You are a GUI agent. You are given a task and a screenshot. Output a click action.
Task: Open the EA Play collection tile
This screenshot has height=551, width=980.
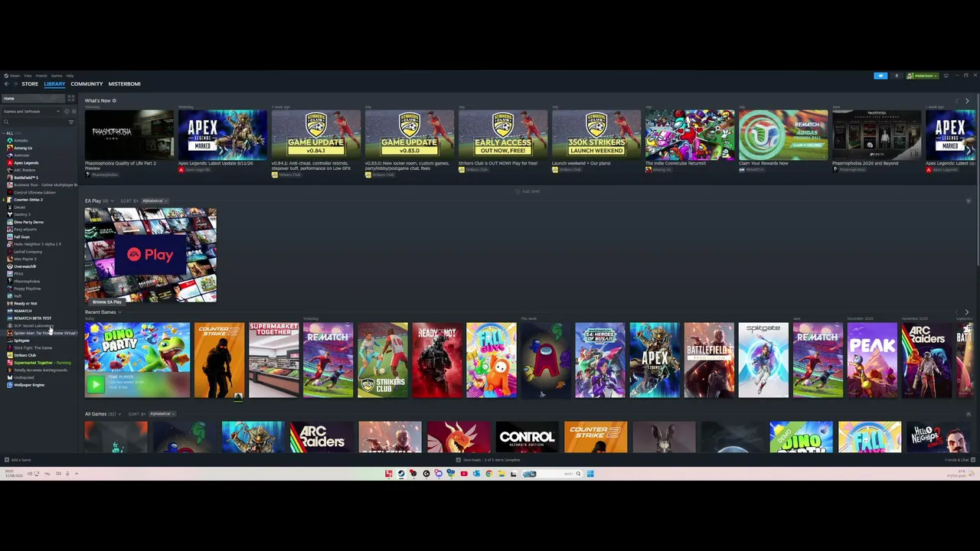[x=151, y=256]
